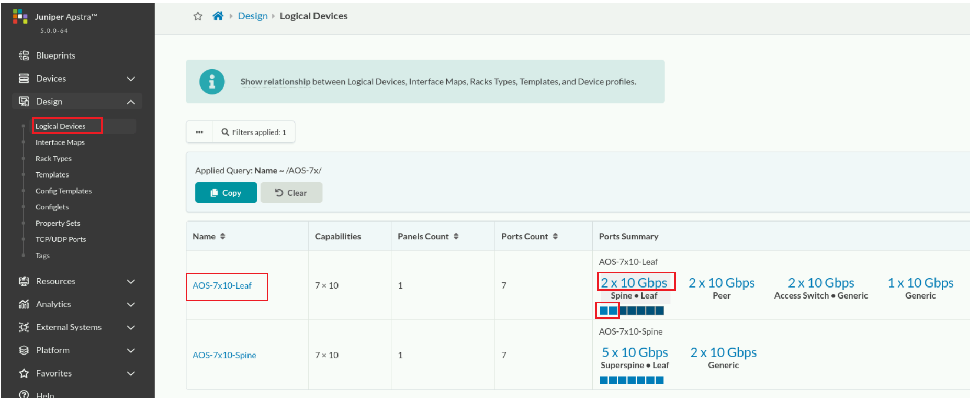
Task: Open the three-dots options button
Action: 199,132
